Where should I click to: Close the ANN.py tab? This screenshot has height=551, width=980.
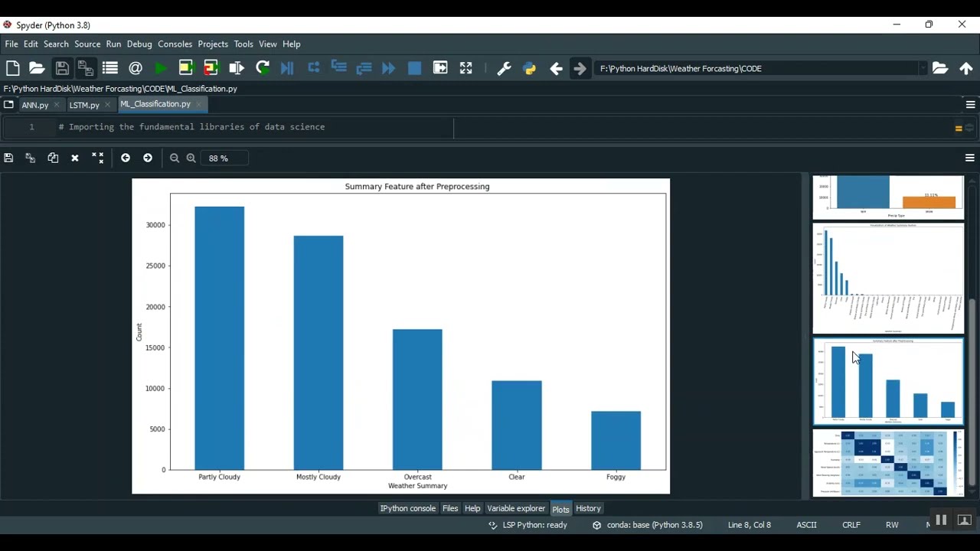pyautogui.click(x=57, y=105)
